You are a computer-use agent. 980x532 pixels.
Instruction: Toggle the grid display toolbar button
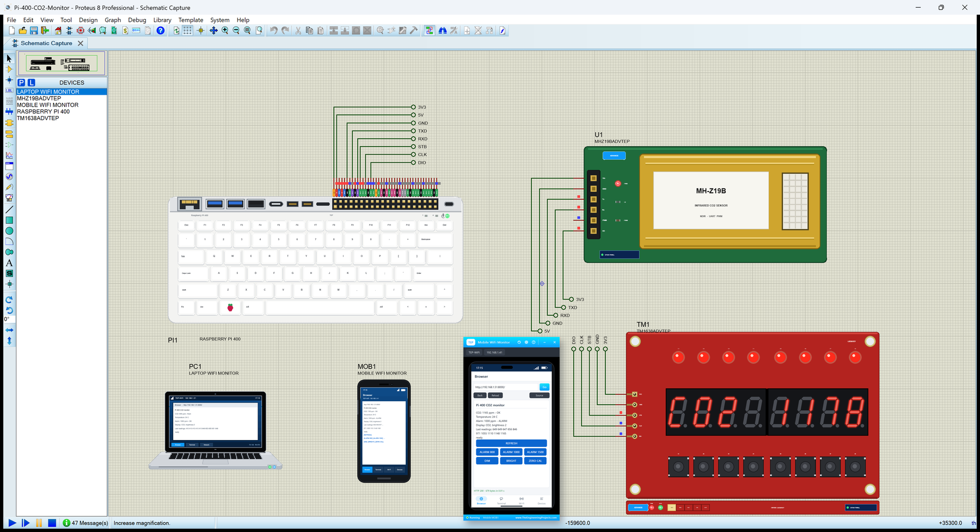tap(187, 30)
